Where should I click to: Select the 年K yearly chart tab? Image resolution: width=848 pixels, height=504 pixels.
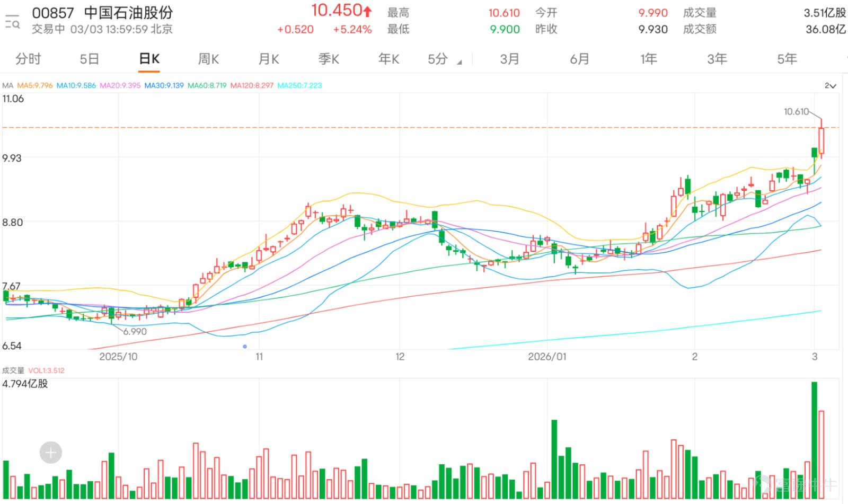pyautogui.click(x=388, y=59)
